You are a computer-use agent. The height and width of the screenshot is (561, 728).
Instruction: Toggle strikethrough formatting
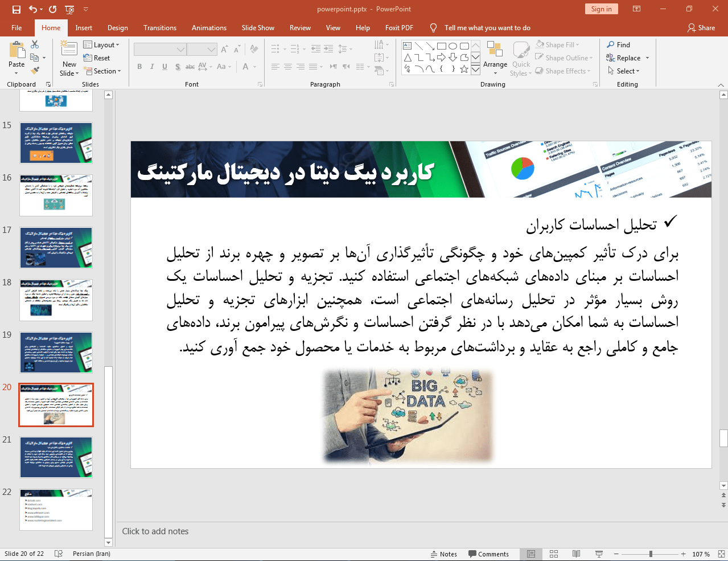(x=190, y=67)
